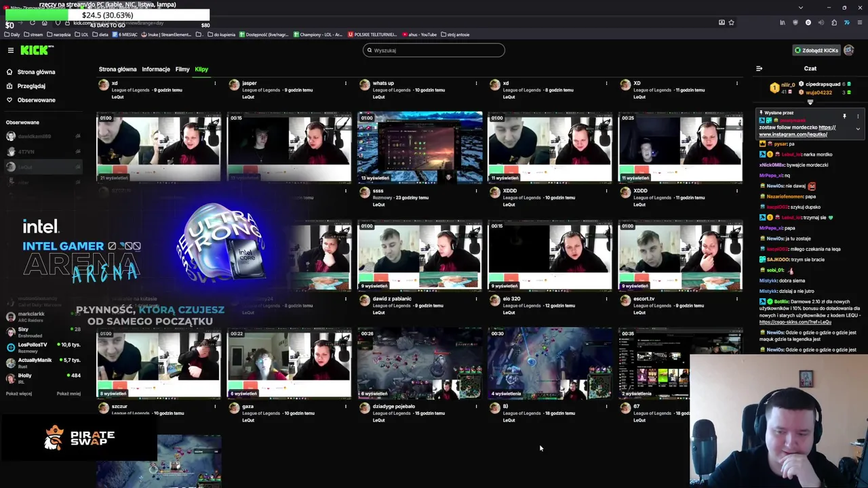Viewport: 868px width, 488px height.
Task: Open the browser application hamburger menu
Action: coord(861,22)
